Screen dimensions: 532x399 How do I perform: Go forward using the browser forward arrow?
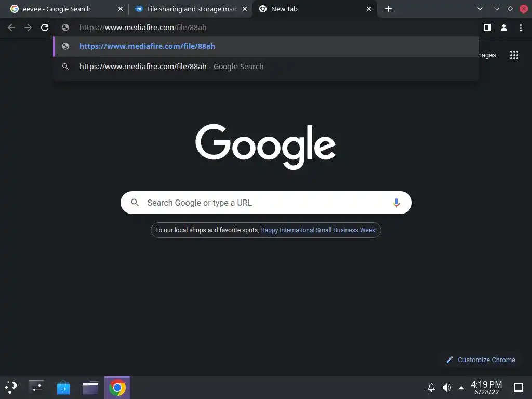[28, 28]
